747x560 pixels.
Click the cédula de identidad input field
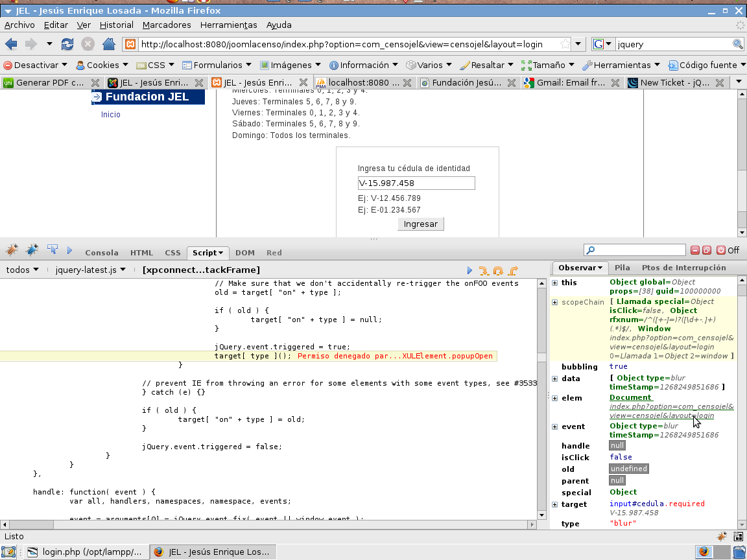pos(416,183)
